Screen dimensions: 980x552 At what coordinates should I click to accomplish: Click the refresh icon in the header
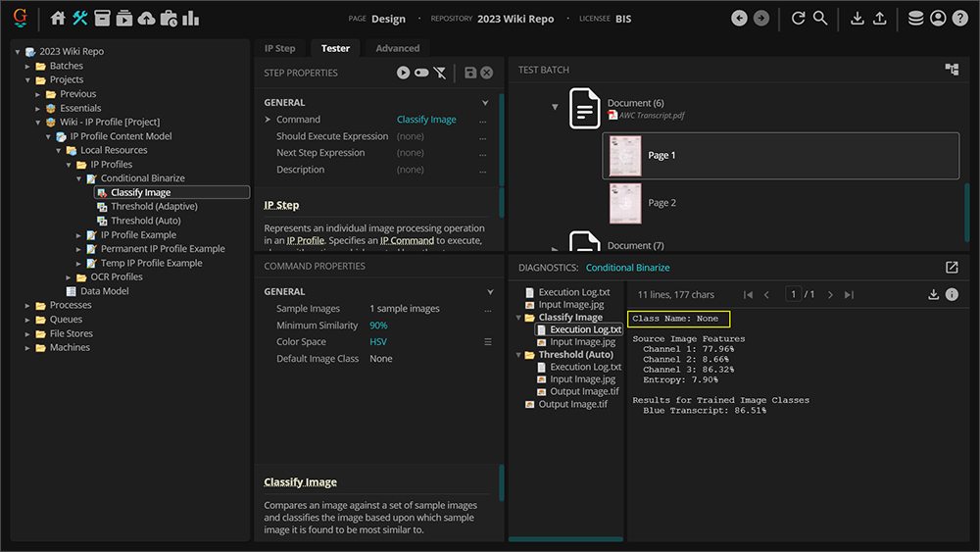tap(798, 19)
